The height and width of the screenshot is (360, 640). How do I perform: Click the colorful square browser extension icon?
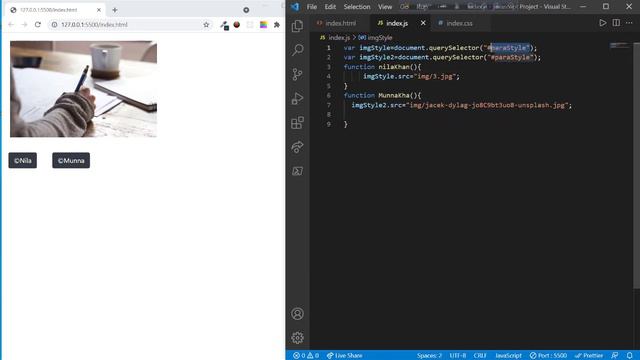[263, 24]
